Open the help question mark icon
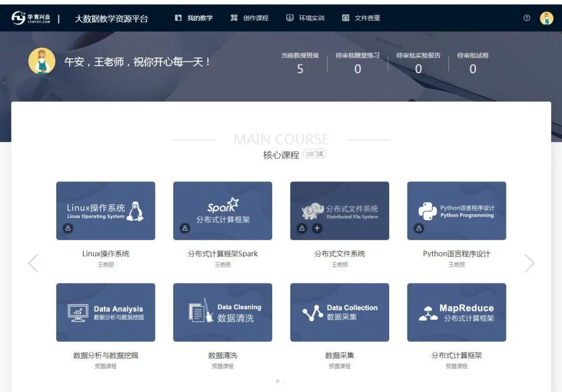Viewport: 562px width, 392px height. (527, 18)
